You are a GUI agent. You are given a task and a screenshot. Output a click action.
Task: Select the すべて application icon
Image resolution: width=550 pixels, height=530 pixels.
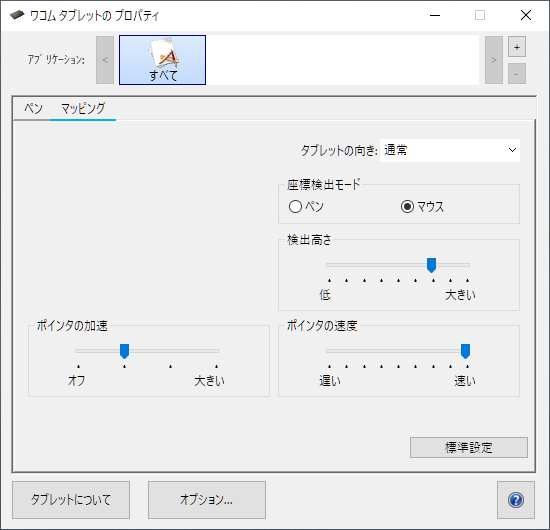162,60
